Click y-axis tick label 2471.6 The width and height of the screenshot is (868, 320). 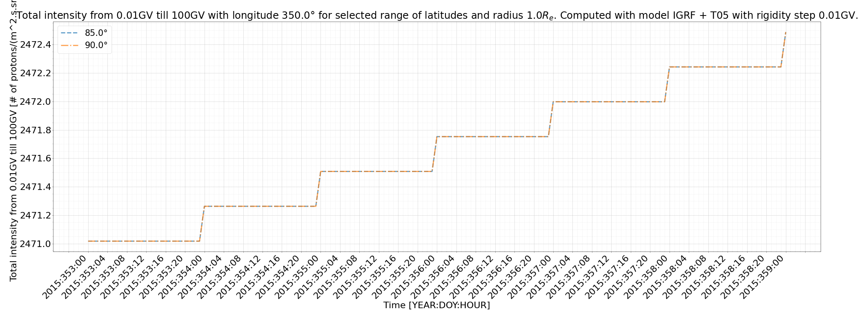point(36,158)
